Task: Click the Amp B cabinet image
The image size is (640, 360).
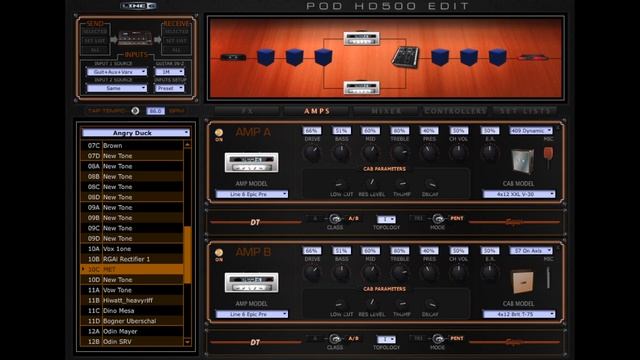Action: click(522, 281)
